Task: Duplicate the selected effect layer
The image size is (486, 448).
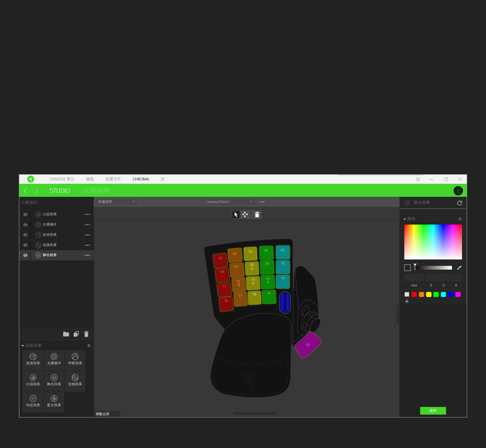Action: [76, 334]
